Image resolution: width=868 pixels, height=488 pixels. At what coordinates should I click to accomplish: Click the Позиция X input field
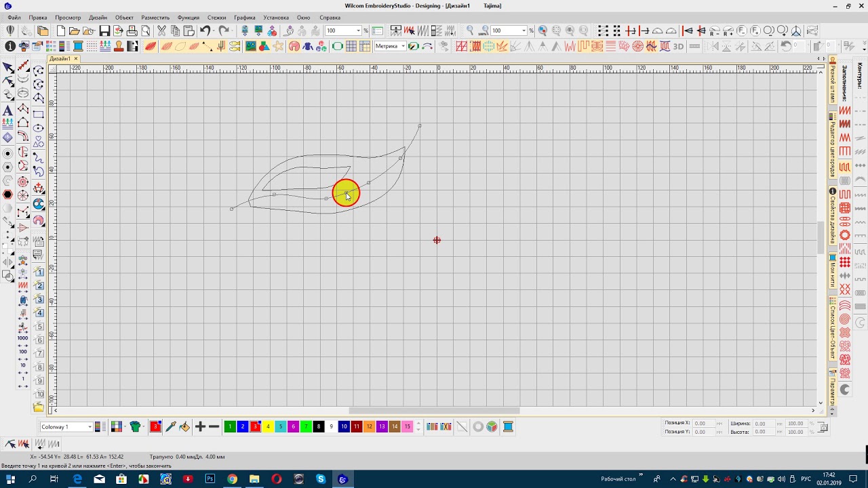pyautogui.click(x=703, y=423)
